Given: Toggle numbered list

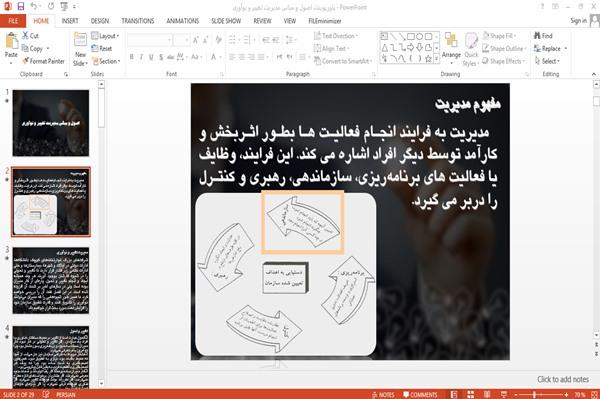Looking at the screenshot, I should 248,40.
